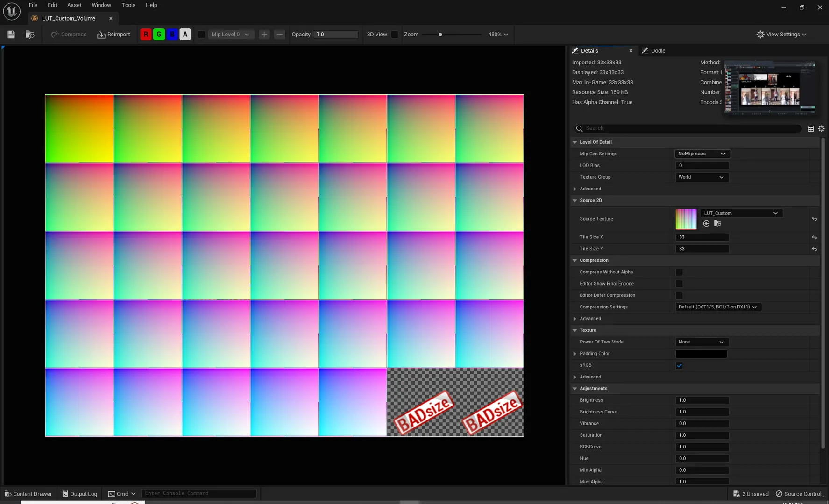Reset Source Texture to default arrow
This screenshot has width=829, height=504.
(x=814, y=219)
